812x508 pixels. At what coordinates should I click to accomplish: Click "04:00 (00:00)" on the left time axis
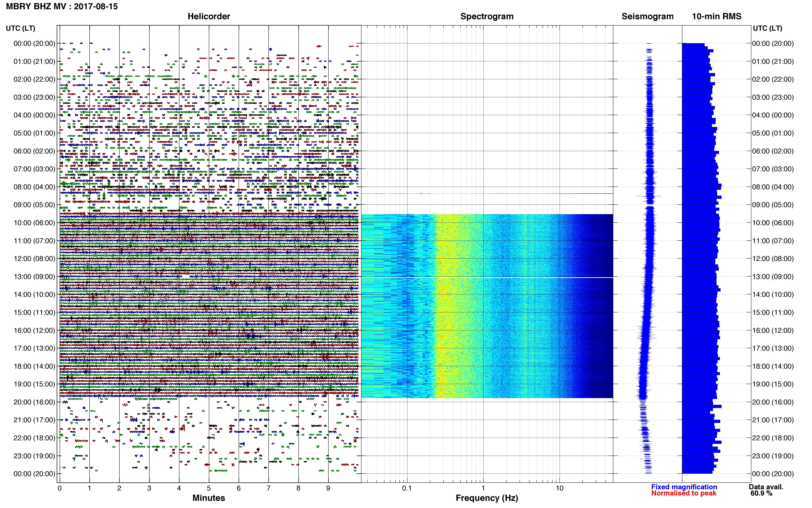coord(34,115)
